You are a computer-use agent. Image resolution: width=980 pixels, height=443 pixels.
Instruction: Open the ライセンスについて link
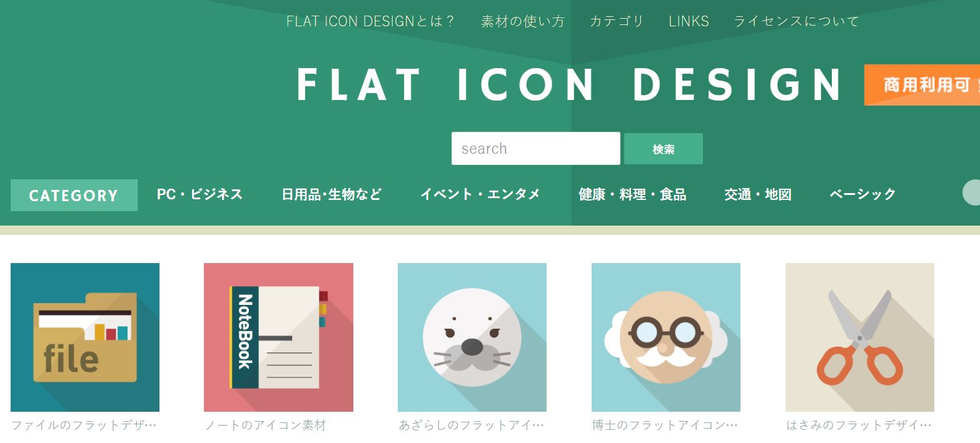tap(797, 21)
